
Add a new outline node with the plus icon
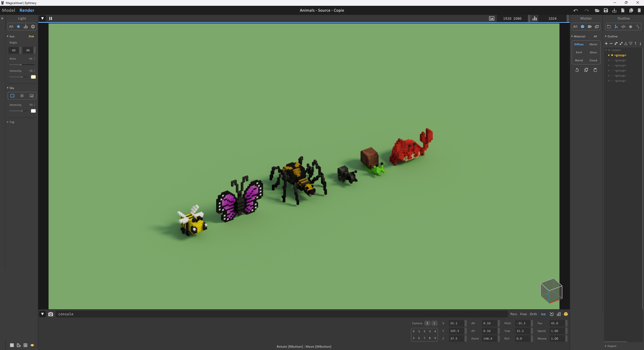click(x=606, y=43)
